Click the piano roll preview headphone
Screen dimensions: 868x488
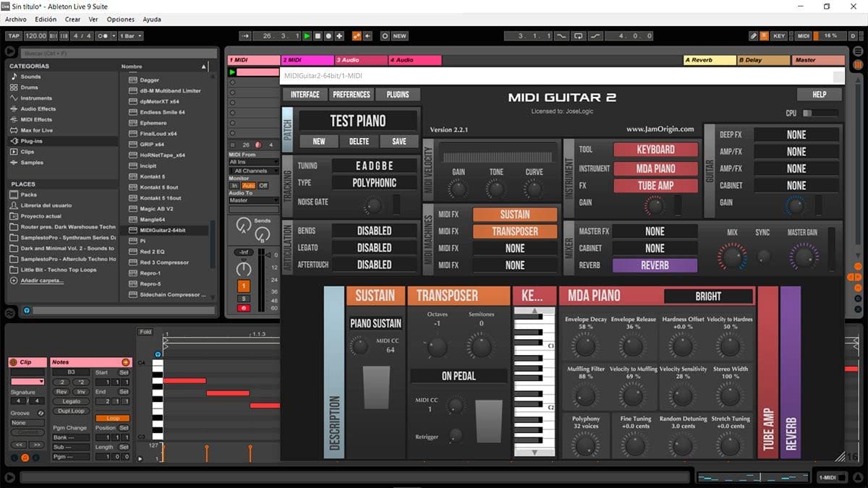[x=158, y=354]
